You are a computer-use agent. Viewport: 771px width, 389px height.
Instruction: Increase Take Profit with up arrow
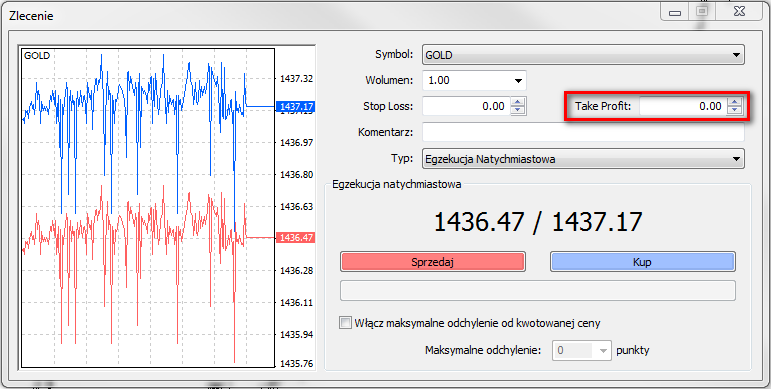tap(735, 102)
